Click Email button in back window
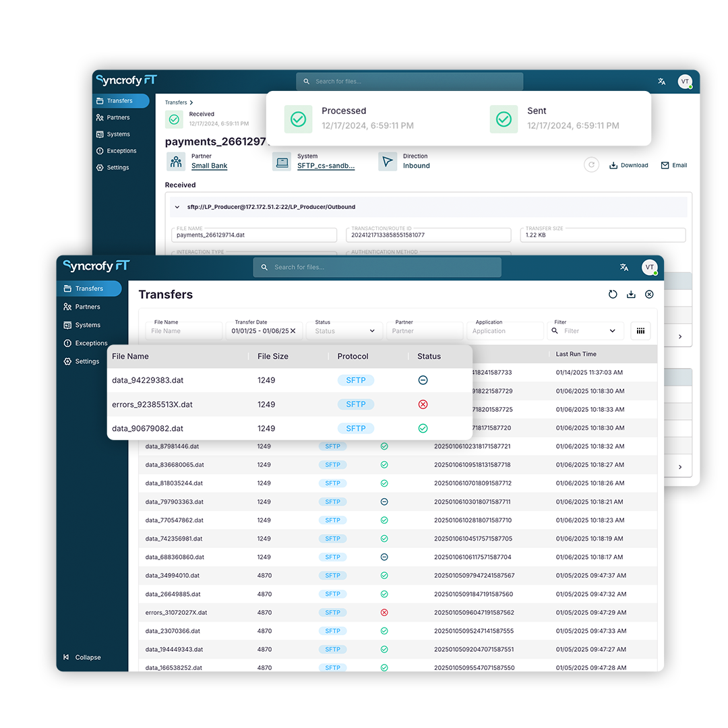This screenshot has width=728, height=728. click(674, 165)
